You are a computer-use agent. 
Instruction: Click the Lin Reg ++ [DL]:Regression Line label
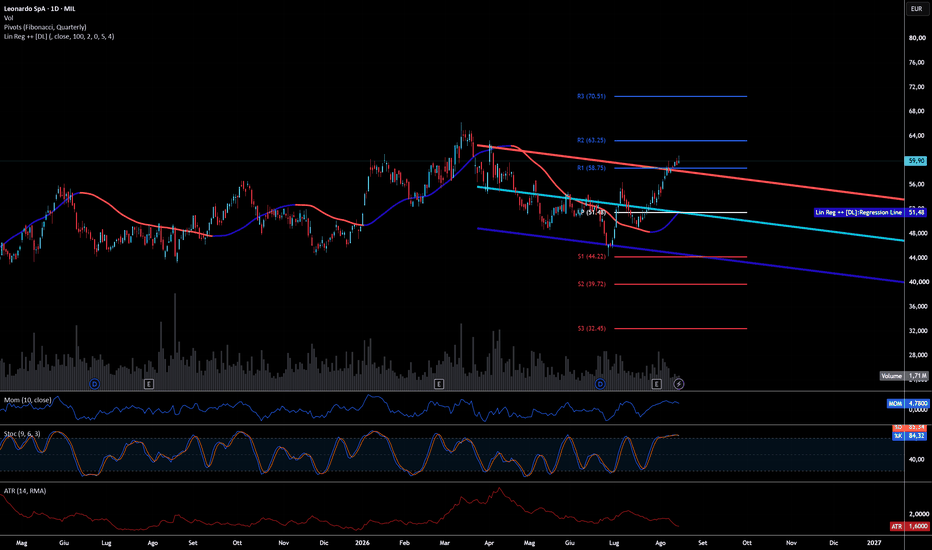coord(858,212)
